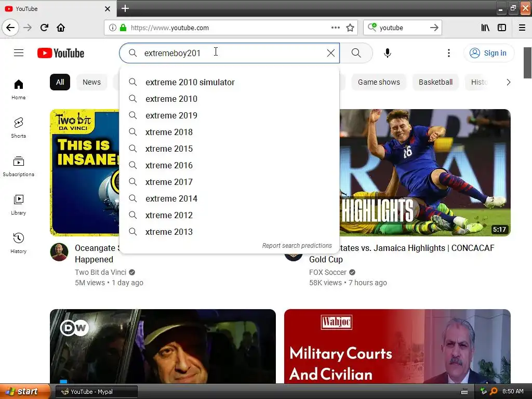Start voice search with the microphone
This screenshot has height=399, width=532.
pyautogui.click(x=388, y=53)
